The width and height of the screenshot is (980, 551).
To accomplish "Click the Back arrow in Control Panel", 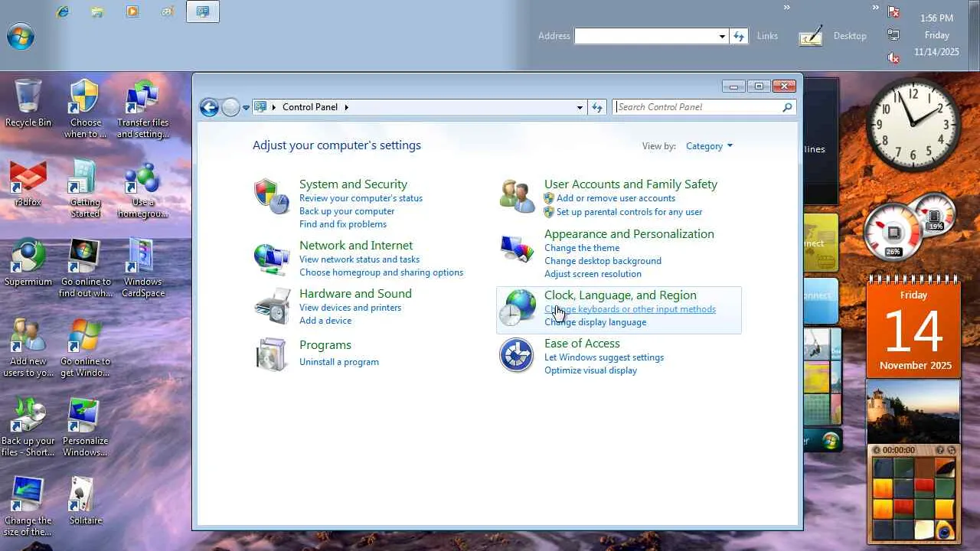I will click(x=209, y=107).
